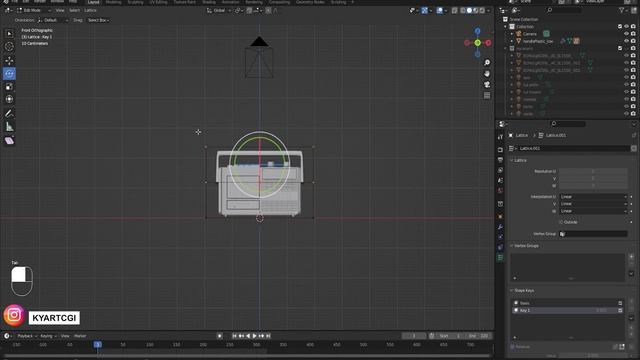Viewport: 640px width, 360px height.
Task: Click the Instagram logo icon
Action: [14, 315]
